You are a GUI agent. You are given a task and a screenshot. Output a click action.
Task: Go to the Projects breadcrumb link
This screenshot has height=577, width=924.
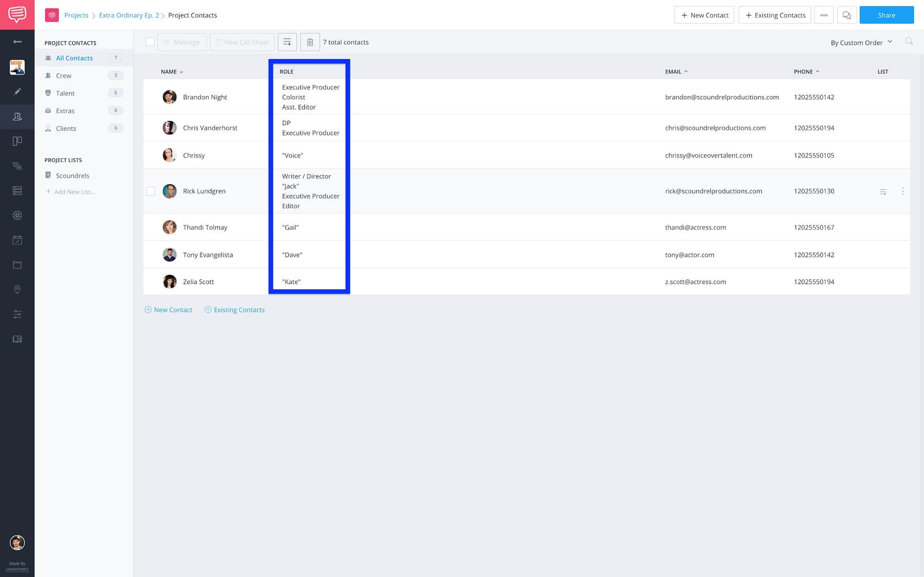point(76,15)
